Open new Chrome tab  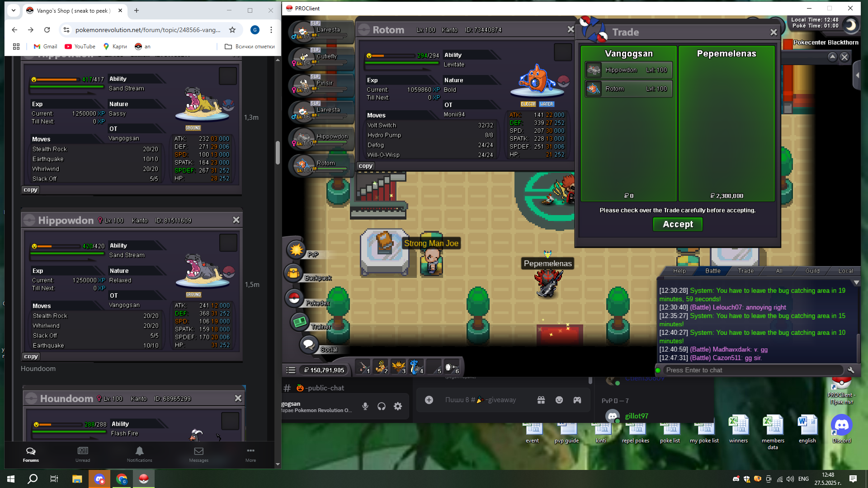point(137,10)
